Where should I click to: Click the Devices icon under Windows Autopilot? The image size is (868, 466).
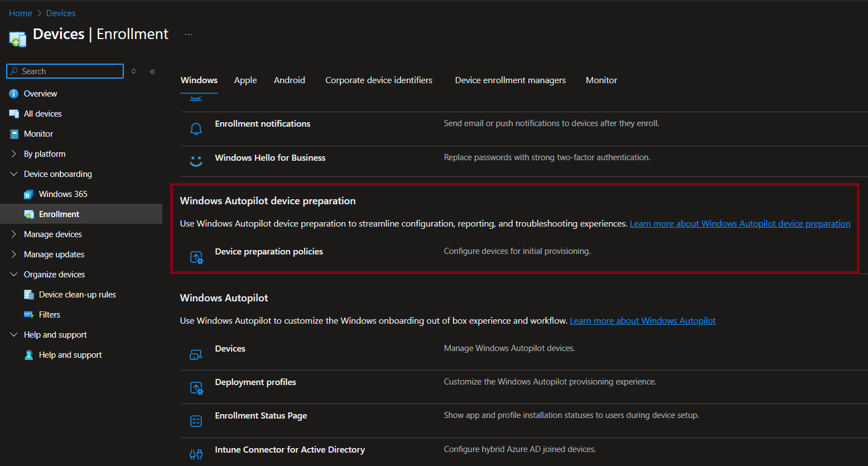point(196,353)
